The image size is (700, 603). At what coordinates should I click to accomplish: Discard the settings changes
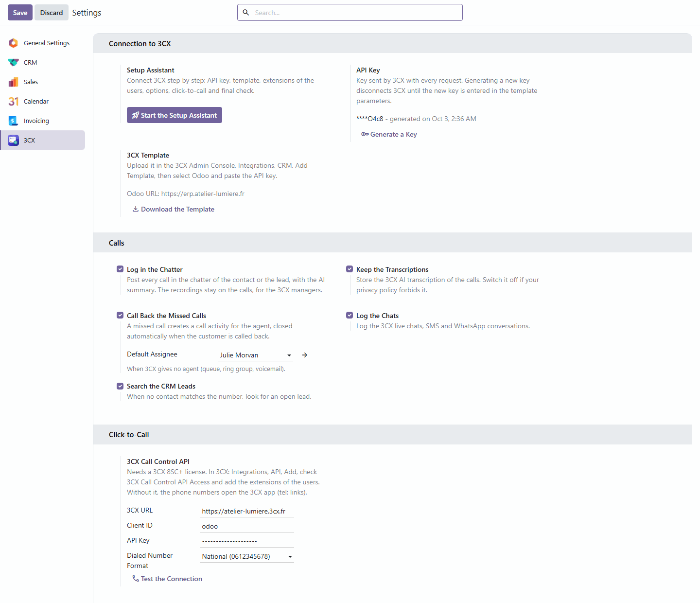tap(52, 13)
